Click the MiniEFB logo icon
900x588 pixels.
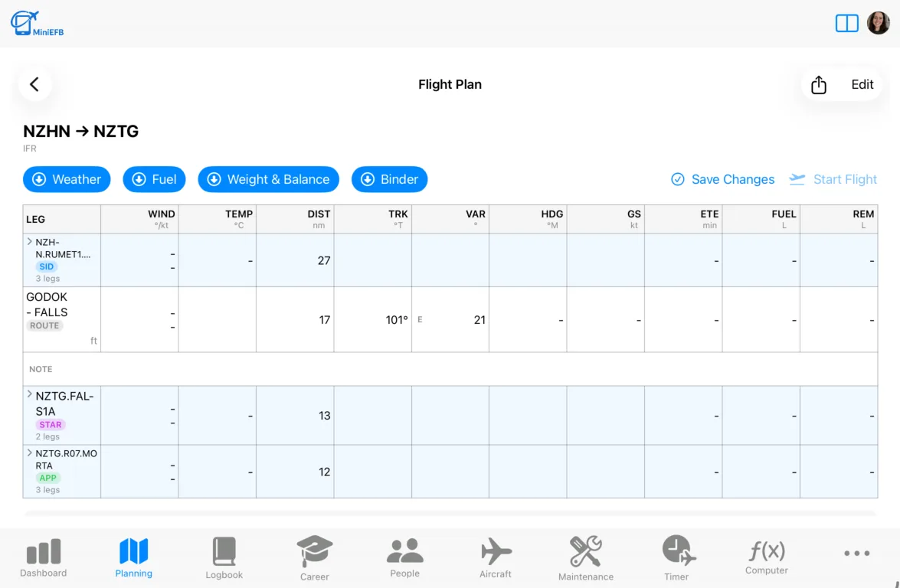pos(38,24)
